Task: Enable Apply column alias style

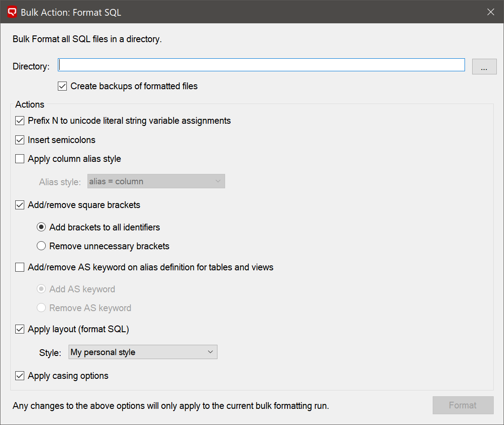Action: click(x=20, y=159)
